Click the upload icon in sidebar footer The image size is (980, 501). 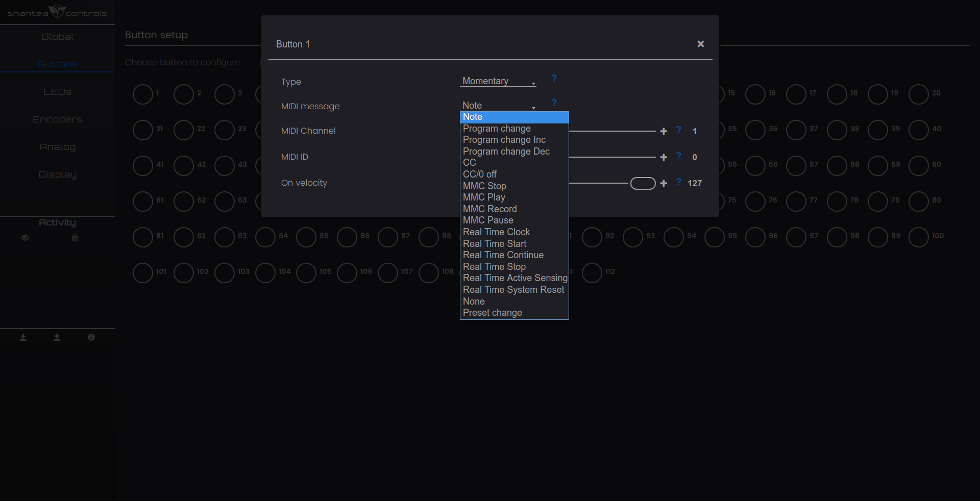coord(57,337)
